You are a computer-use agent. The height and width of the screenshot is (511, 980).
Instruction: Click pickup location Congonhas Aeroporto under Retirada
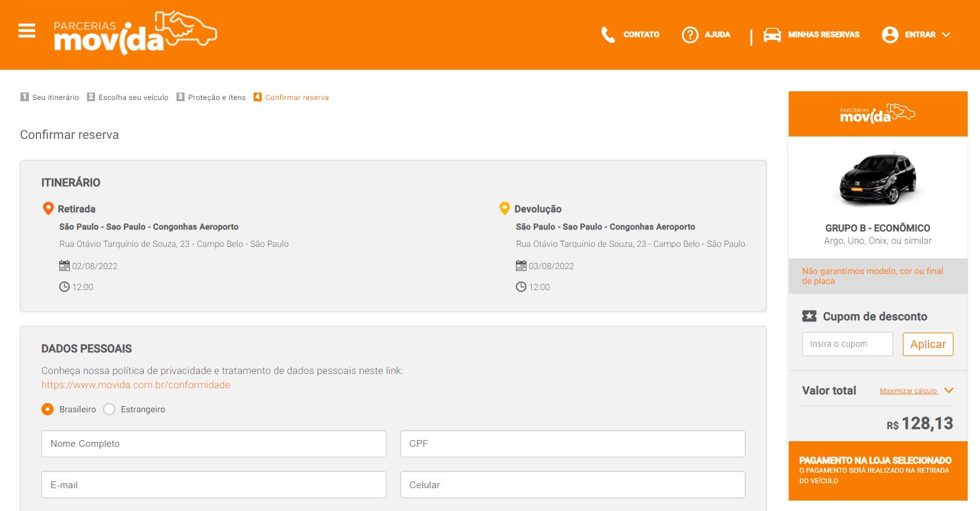click(149, 226)
